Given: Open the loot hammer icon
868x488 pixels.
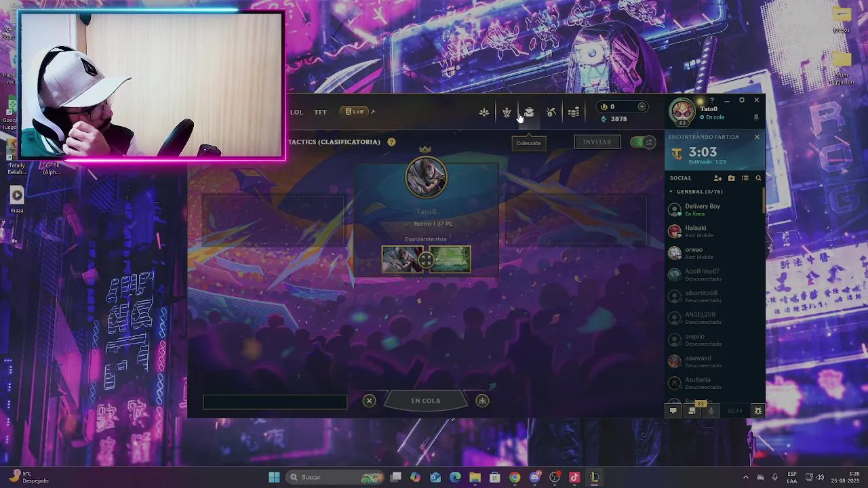Looking at the screenshot, I should (x=551, y=112).
